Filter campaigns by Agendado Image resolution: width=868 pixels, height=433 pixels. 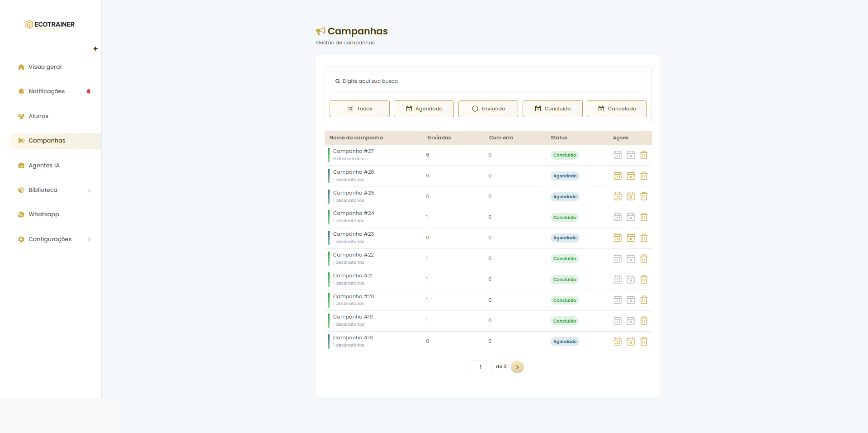click(x=424, y=109)
